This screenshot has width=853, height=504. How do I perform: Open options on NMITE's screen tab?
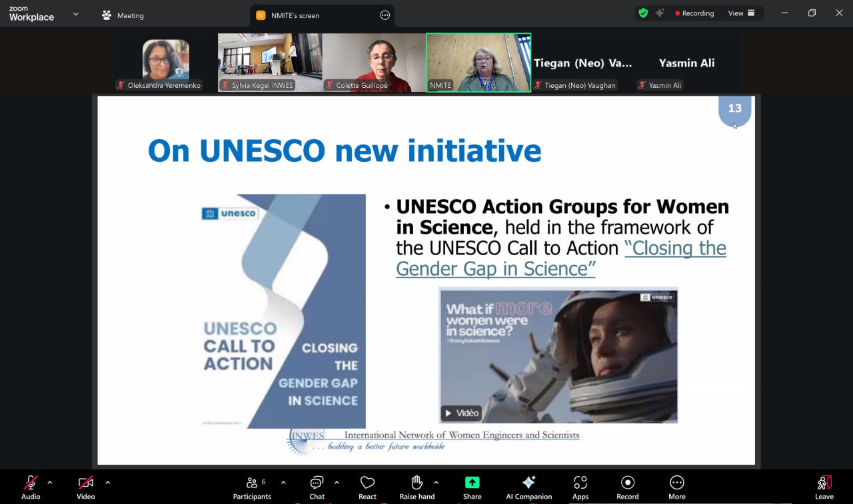(385, 15)
